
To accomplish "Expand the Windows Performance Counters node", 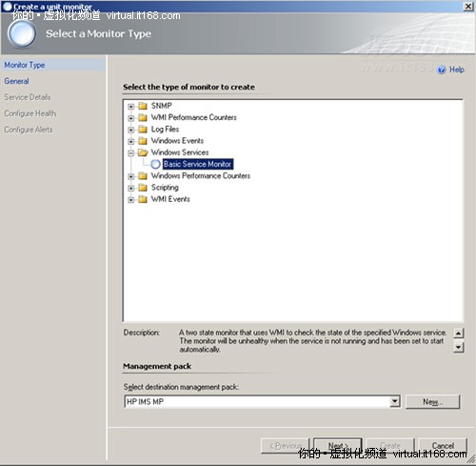I will 130,176.
